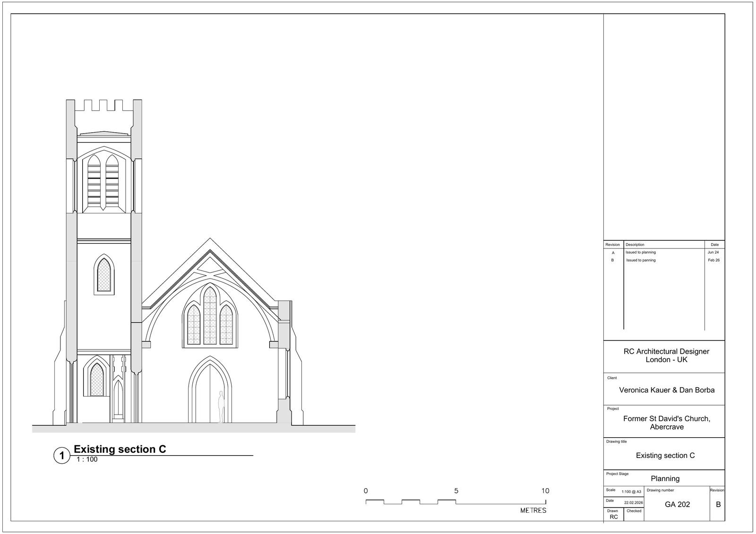Click the 'Existing section C' view title
Image resolution: width=756 pixels, height=534 pixels.
click(120, 449)
